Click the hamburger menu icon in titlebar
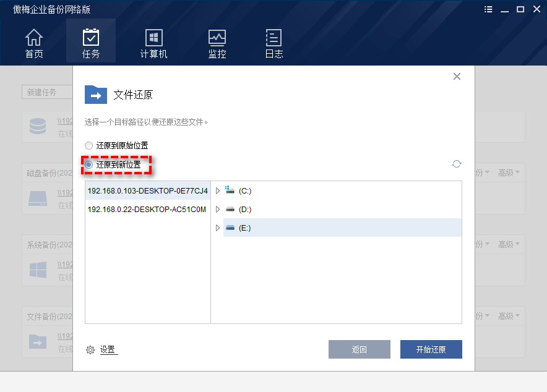The image size is (547, 392). (488, 9)
